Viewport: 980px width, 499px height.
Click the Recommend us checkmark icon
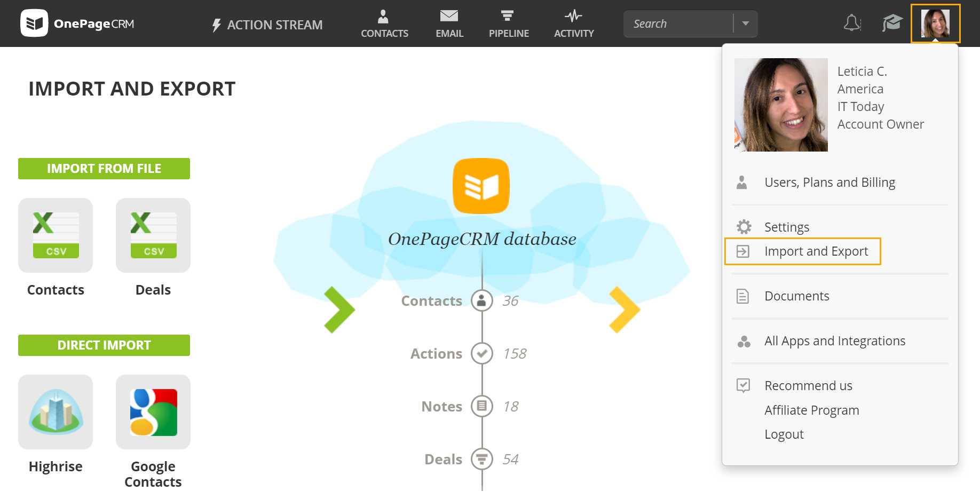[x=743, y=385]
